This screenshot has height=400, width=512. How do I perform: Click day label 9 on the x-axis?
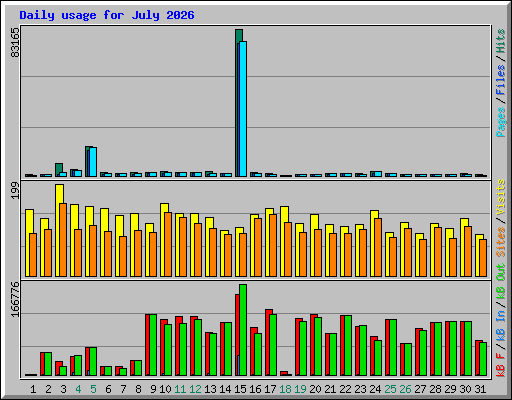[x=153, y=389]
